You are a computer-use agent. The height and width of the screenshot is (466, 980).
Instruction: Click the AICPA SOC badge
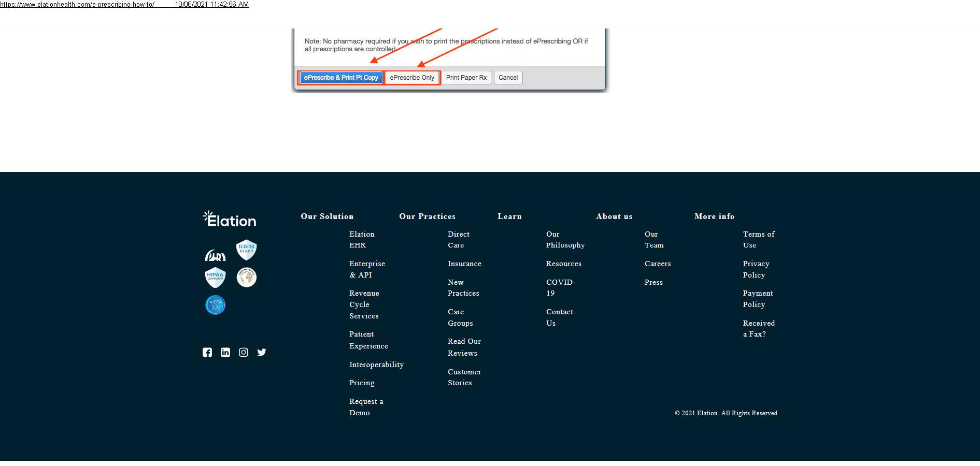pyautogui.click(x=216, y=305)
